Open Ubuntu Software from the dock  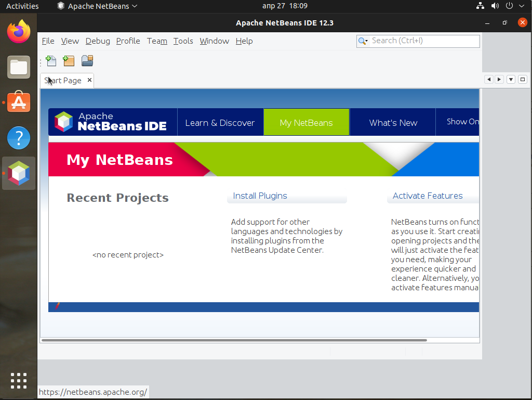coord(19,102)
